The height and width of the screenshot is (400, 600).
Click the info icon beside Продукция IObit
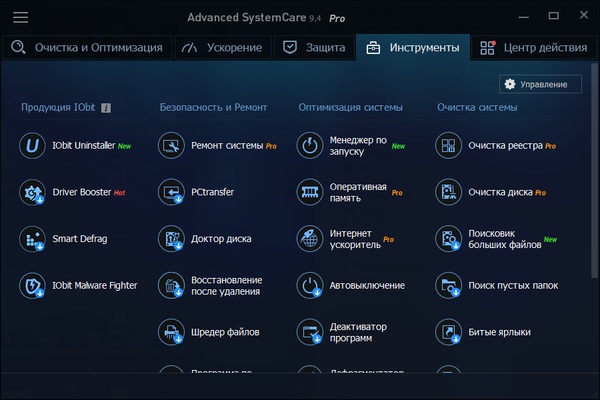(x=106, y=108)
